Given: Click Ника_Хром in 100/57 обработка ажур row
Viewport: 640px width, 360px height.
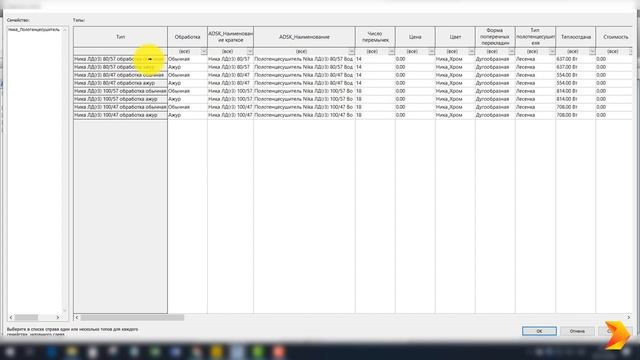Looking at the screenshot, I should (455, 99).
